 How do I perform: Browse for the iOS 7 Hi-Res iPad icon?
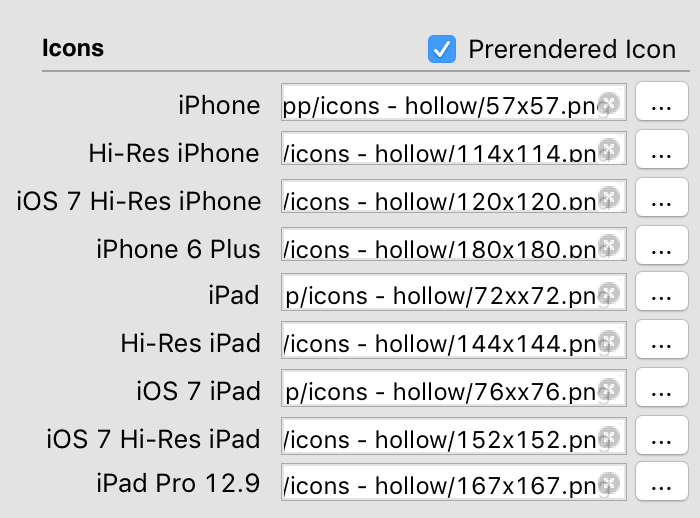click(662, 438)
